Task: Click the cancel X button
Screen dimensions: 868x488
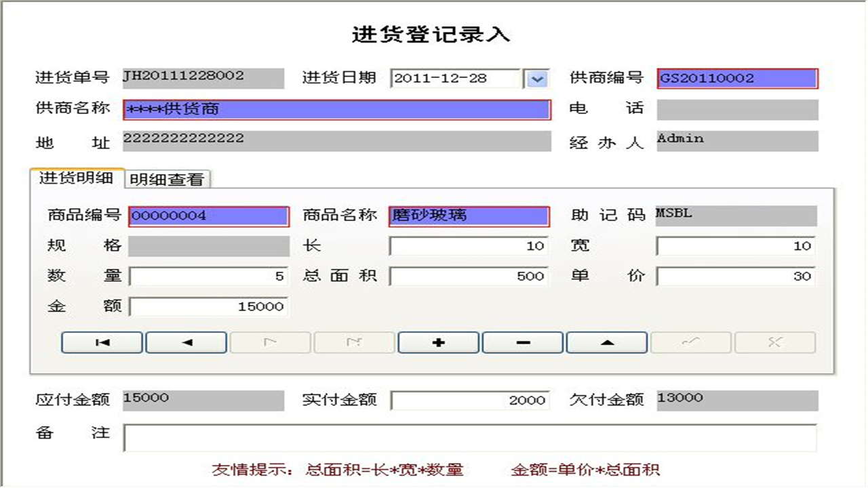Action: pyautogui.click(x=774, y=342)
